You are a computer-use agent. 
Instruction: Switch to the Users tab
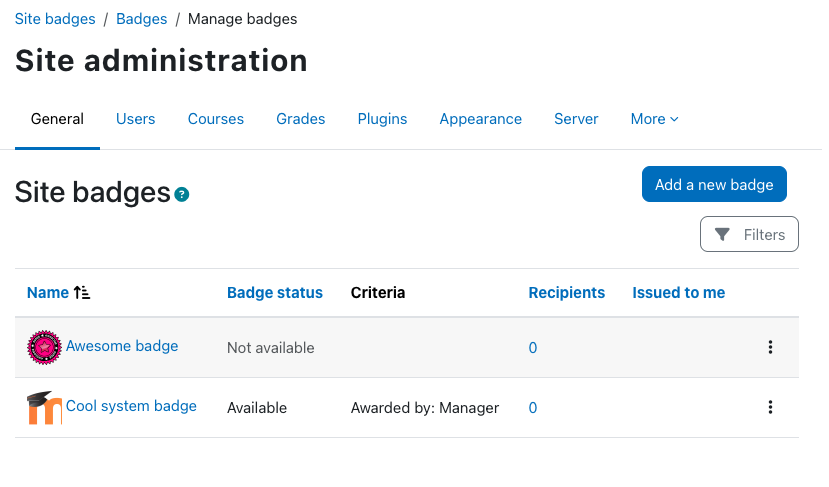(x=135, y=119)
